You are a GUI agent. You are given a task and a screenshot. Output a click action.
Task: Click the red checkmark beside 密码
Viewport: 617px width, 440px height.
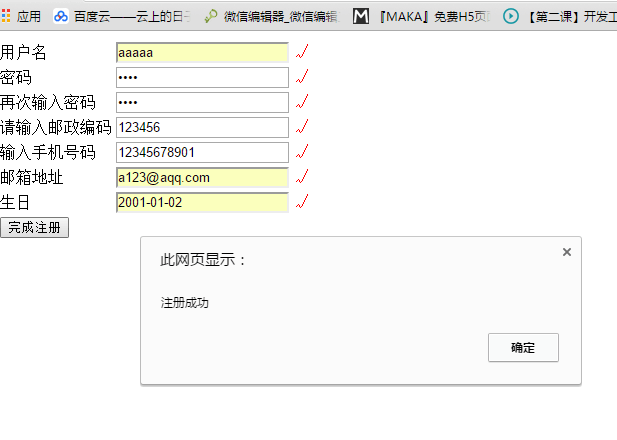[302, 77]
